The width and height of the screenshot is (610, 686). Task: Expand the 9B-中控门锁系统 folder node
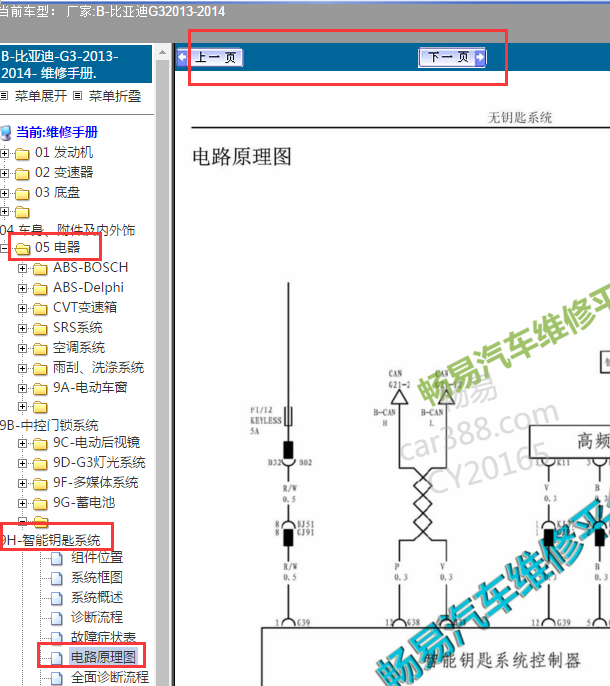22,406
